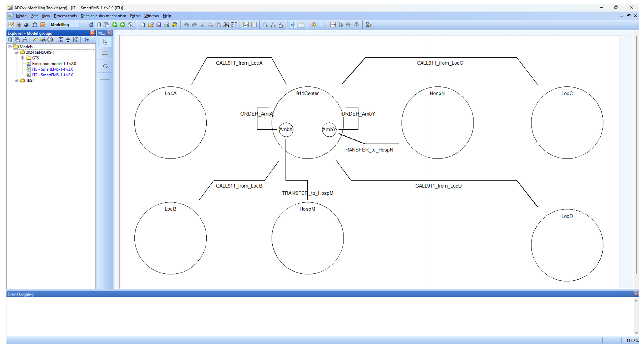Collapse the 2024 SENSORS-f folder
Image resolution: width=644 pixels, height=350 pixels.
[16, 52]
